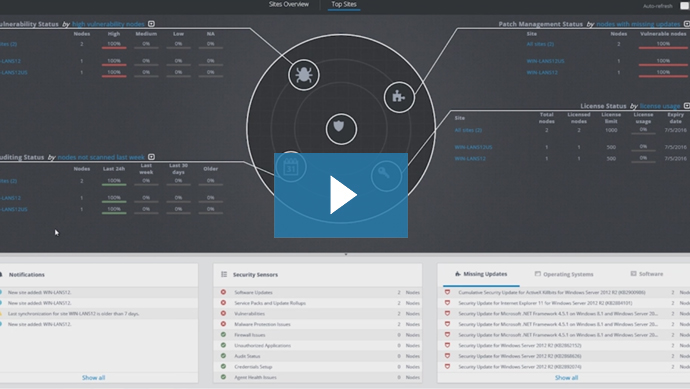Click the 'nodes not scanned last week' link
The image size is (690, 389).
pyautogui.click(x=101, y=157)
